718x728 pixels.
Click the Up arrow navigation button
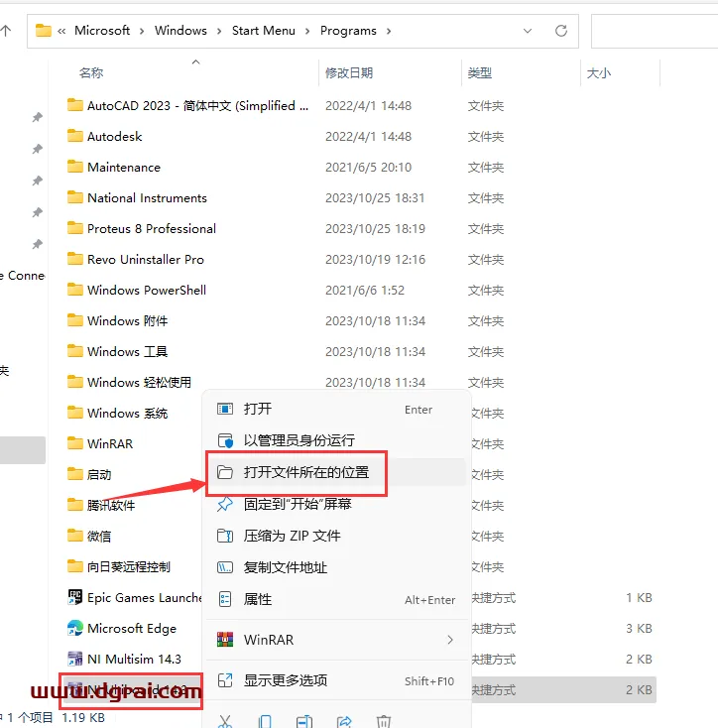6,31
